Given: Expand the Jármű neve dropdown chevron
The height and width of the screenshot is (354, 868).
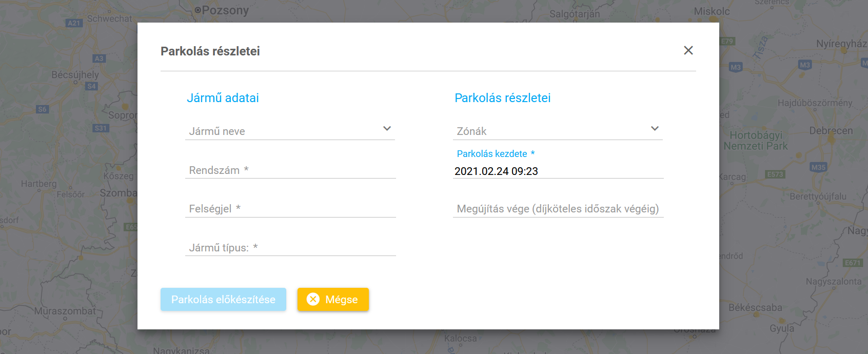Looking at the screenshot, I should click(x=387, y=129).
